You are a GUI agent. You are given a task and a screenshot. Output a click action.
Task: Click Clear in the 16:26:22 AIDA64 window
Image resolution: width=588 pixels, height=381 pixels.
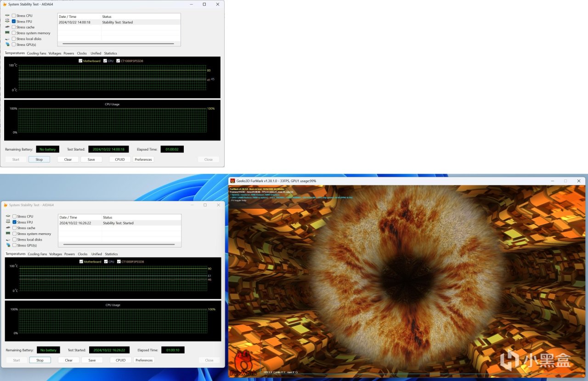tap(68, 360)
